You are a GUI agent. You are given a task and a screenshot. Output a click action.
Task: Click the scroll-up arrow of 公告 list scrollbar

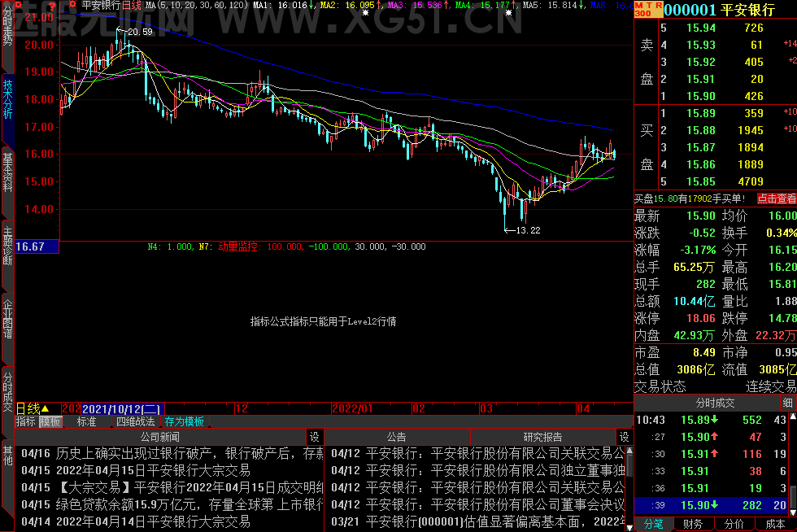coord(629,451)
